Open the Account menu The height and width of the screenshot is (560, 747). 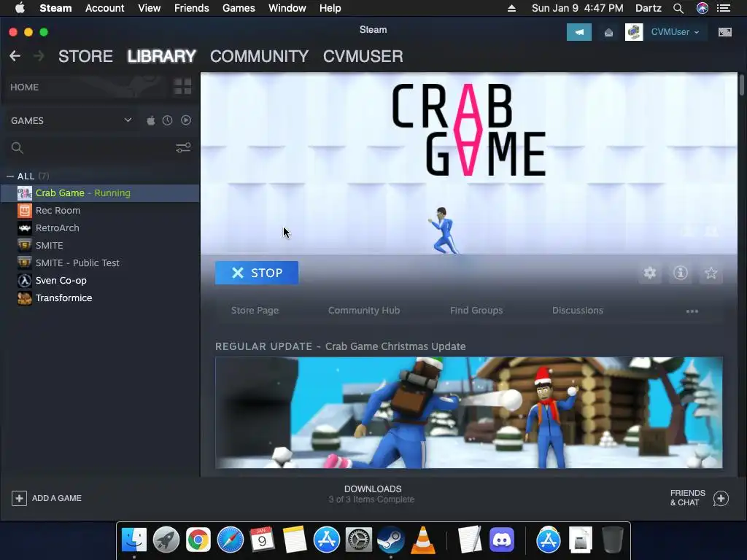pos(105,8)
